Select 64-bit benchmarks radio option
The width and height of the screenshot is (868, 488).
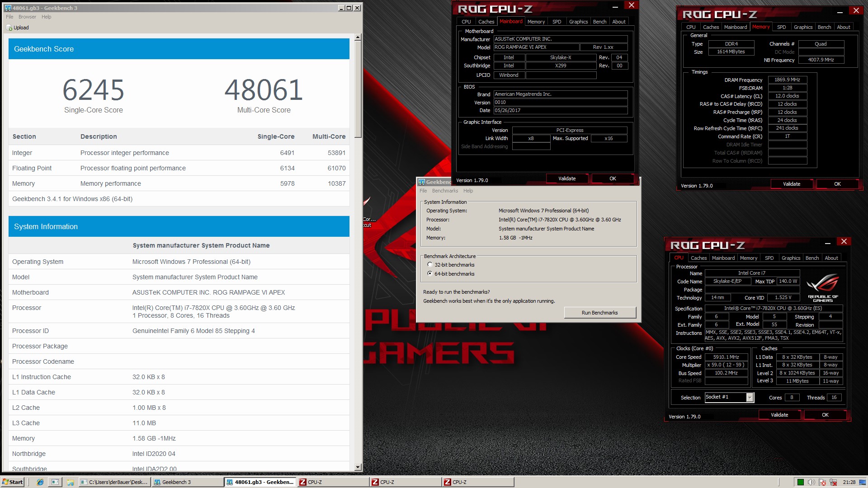(x=430, y=274)
